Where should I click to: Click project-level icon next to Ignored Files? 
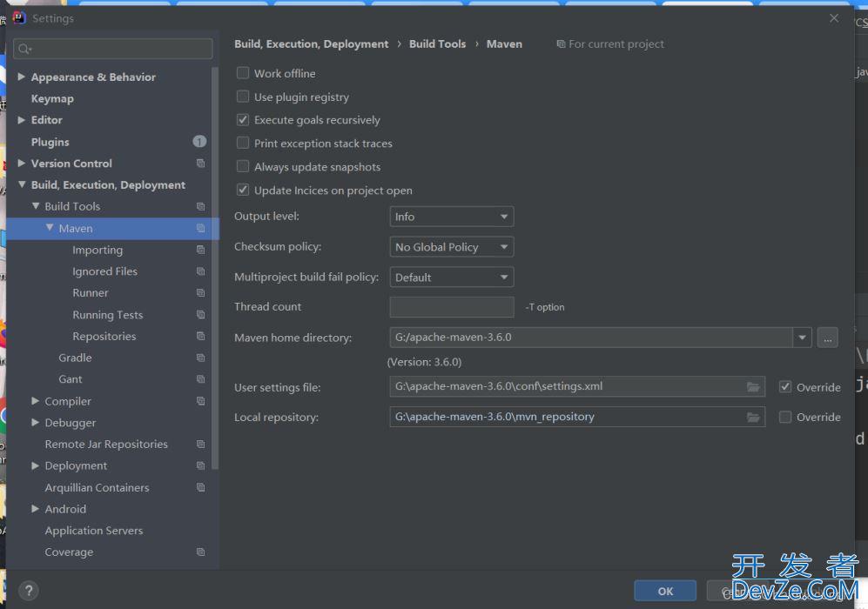tap(200, 271)
